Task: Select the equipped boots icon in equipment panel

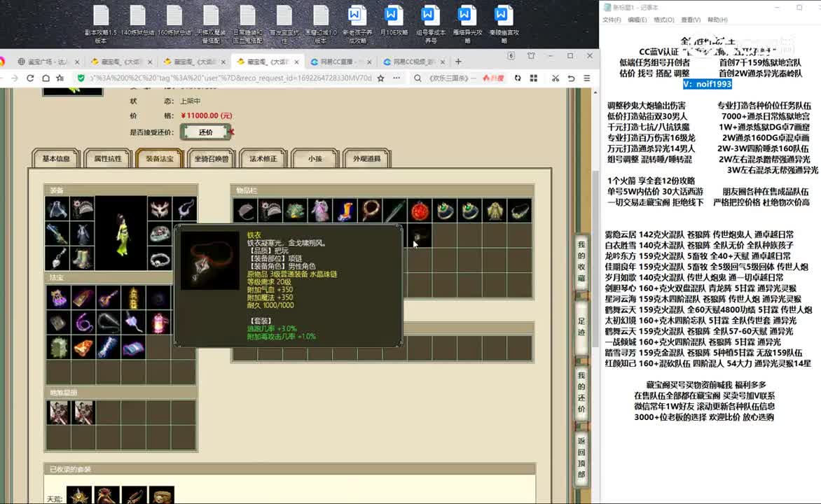Action: point(83,258)
